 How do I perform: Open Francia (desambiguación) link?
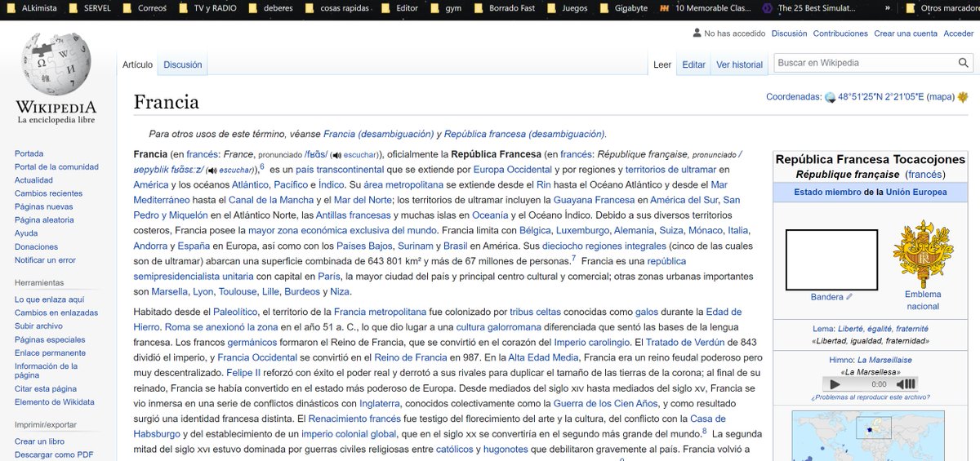coord(378,134)
